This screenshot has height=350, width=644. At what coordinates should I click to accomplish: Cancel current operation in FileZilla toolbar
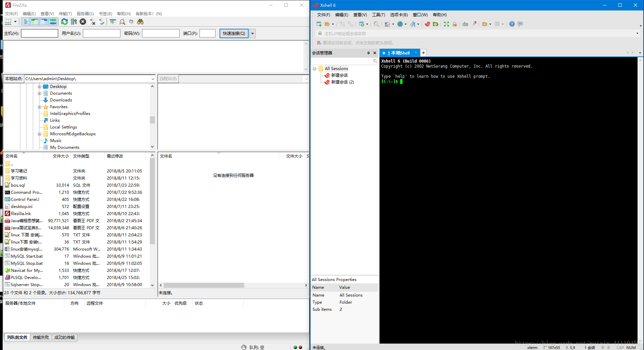point(83,22)
